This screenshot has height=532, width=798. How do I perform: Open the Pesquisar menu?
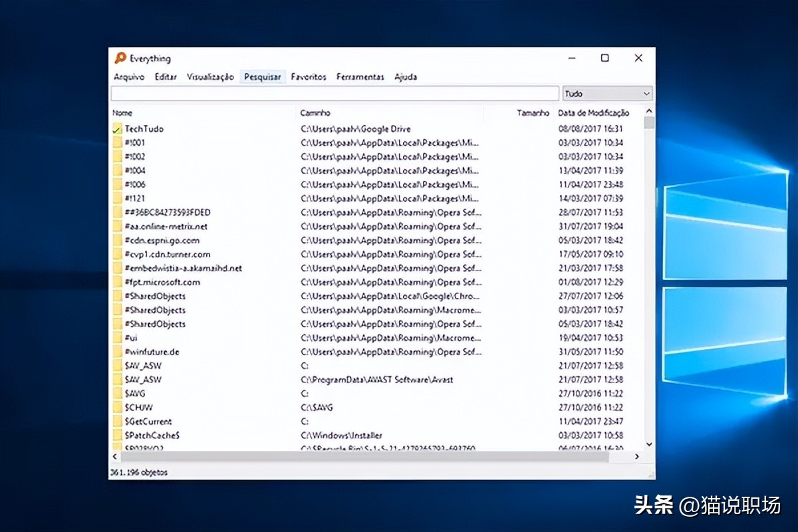262,77
